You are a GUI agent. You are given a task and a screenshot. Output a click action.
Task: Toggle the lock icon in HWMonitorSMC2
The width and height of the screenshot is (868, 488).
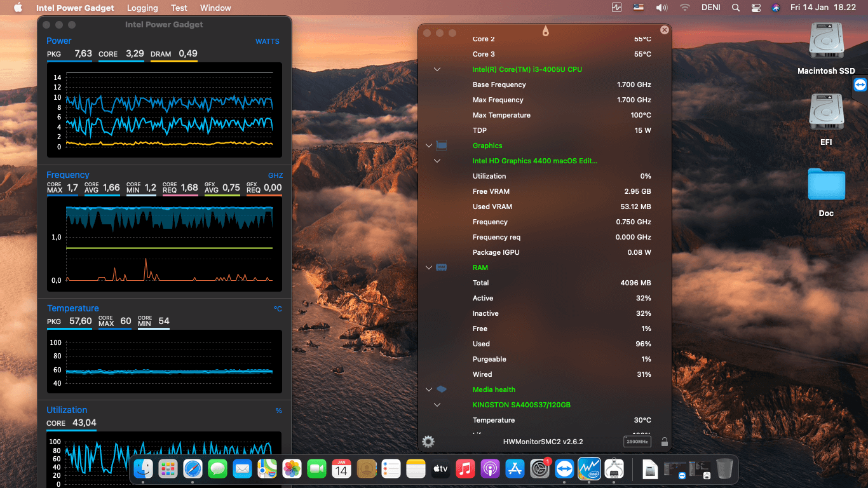(x=664, y=442)
